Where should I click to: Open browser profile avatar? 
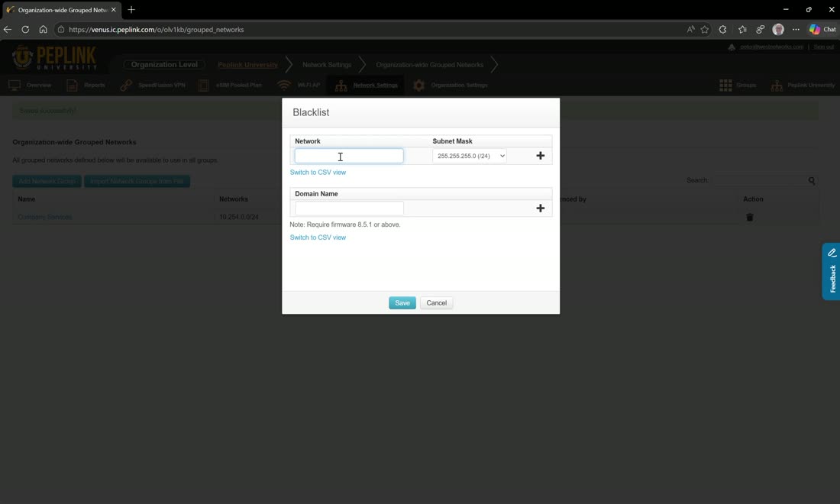778,30
